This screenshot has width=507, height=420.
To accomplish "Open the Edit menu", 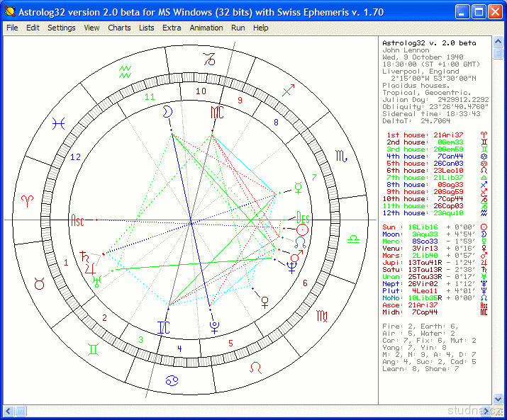I will pos(33,28).
